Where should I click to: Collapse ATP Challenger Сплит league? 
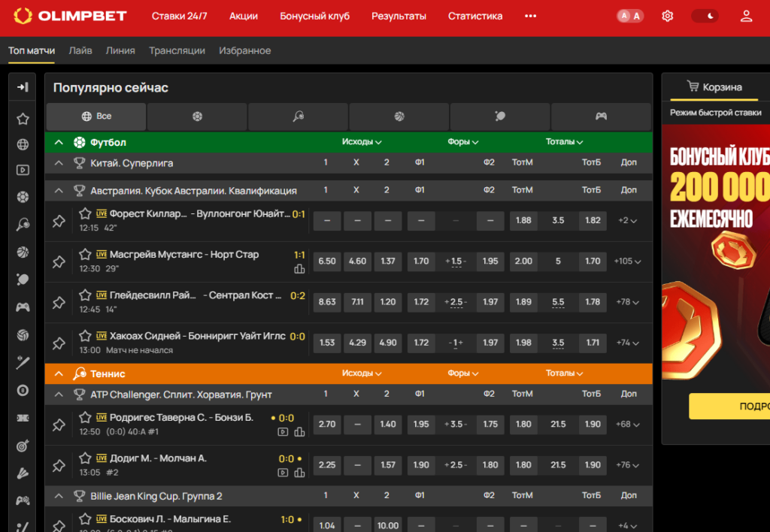point(59,394)
